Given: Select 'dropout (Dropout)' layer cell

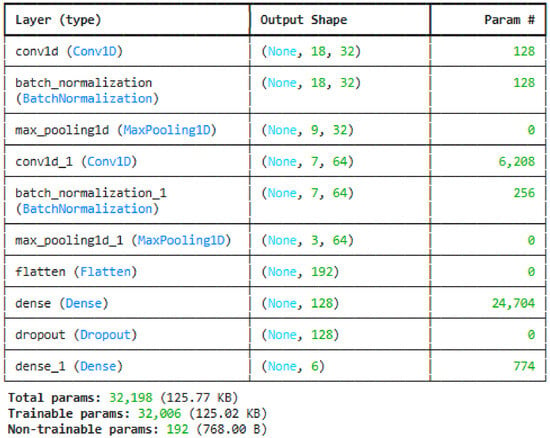Looking at the screenshot, I should click(76, 335).
